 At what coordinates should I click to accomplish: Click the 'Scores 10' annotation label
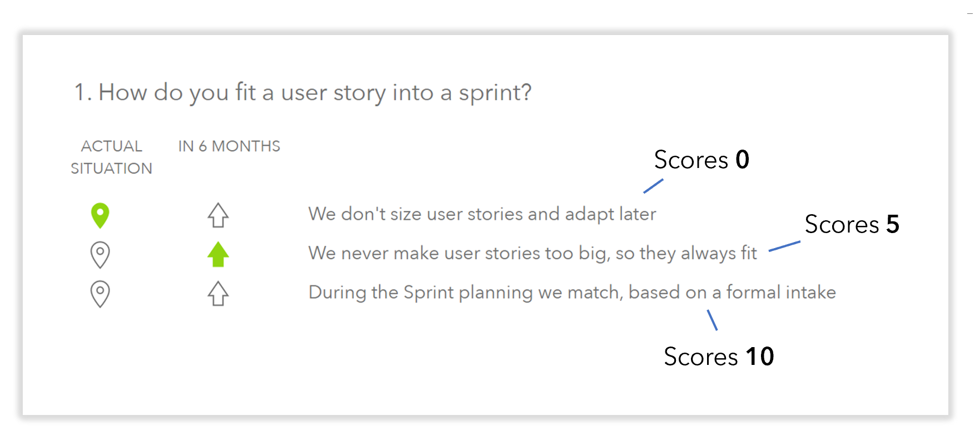718,357
